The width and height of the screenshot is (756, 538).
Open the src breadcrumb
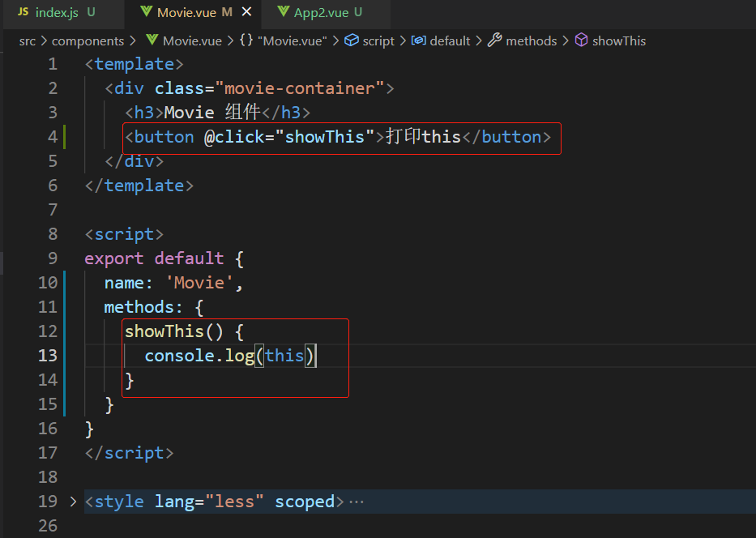pyautogui.click(x=28, y=41)
